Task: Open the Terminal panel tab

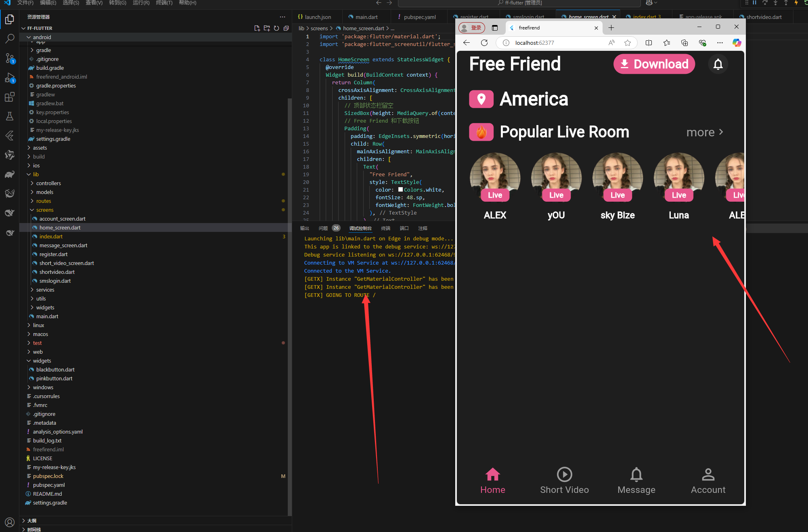Action: 385,228
